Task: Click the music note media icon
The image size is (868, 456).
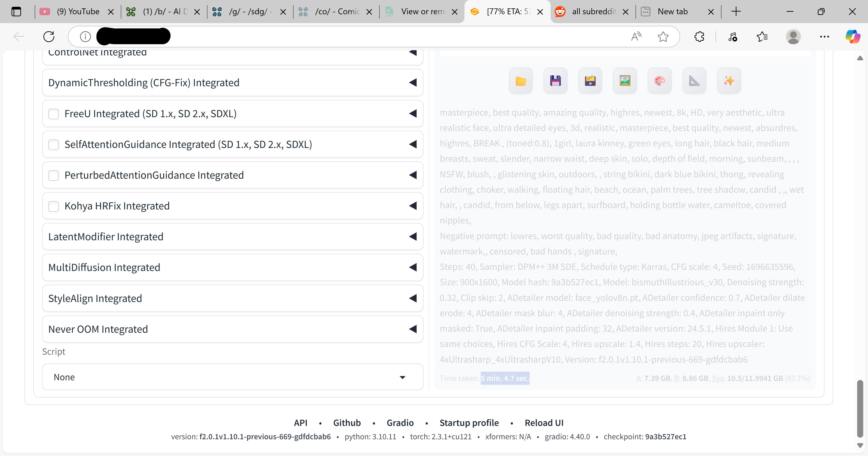Action: pyautogui.click(x=733, y=36)
